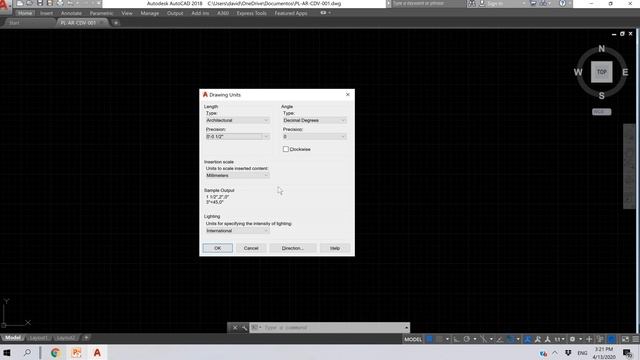Click the Help question mark icon in title bar

562,3
